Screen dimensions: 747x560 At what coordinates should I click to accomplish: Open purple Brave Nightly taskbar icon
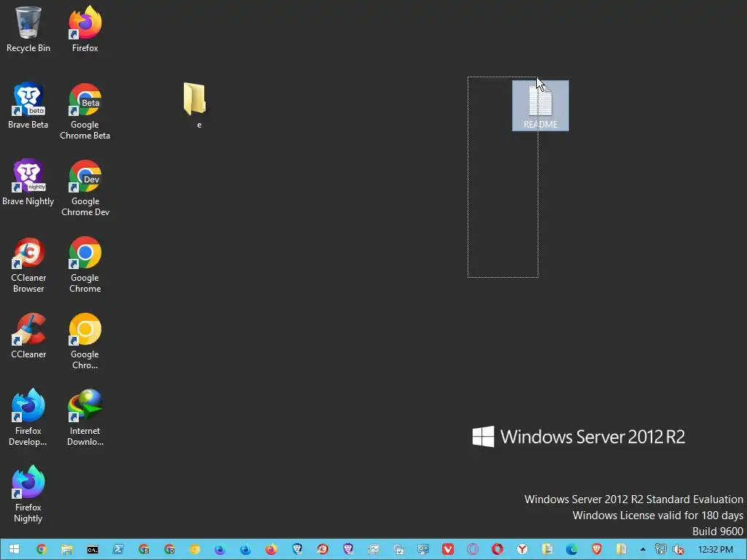click(x=348, y=549)
